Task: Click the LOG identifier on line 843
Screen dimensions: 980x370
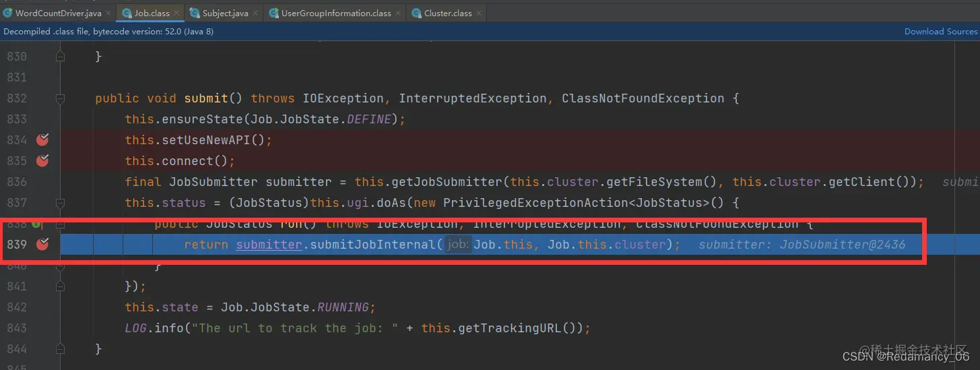Action: coord(136,328)
